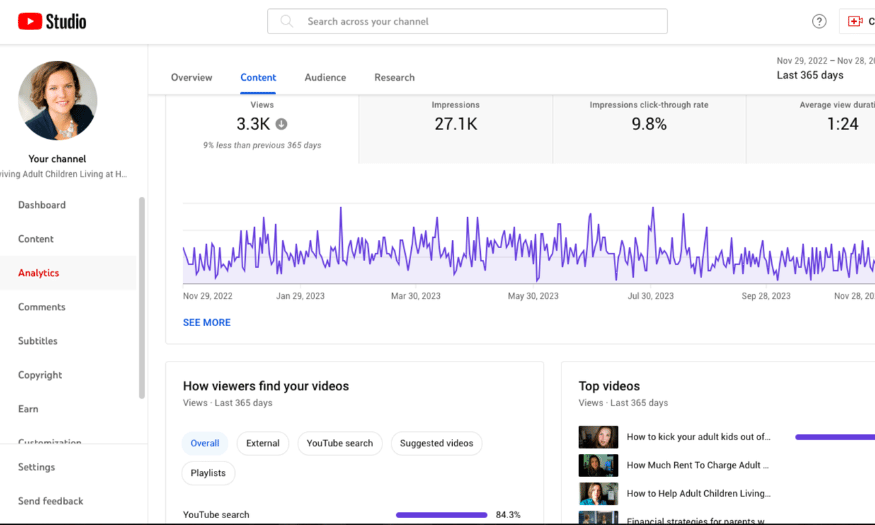The width and height of the screenshot is (875, 525).
Task: Click the views decrease arrow icon
Action: (x=281, y=124)
